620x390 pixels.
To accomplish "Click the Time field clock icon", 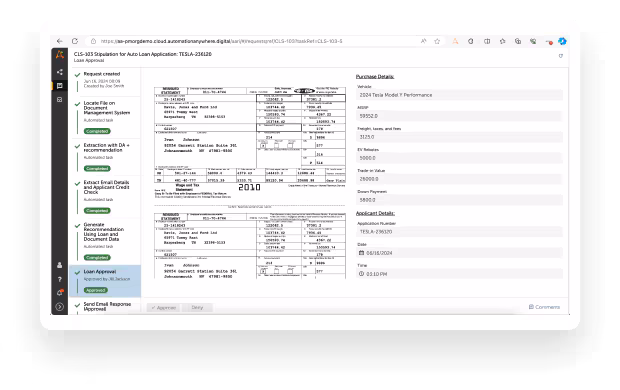I will point(361,274).
